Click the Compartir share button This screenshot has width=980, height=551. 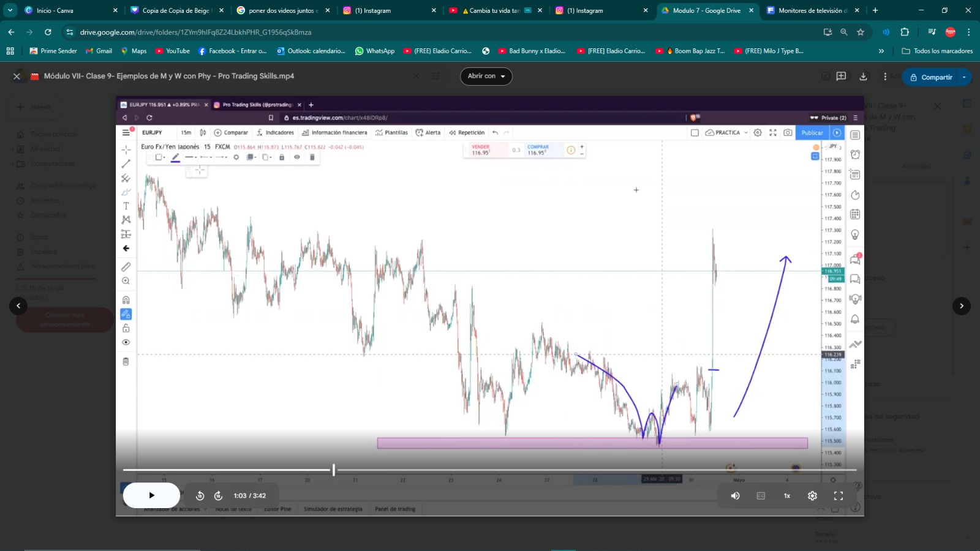(930, 77)
